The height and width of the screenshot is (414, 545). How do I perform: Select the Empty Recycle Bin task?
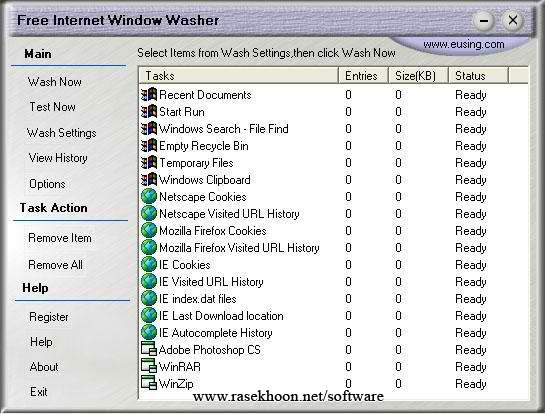tap(204, 146)
